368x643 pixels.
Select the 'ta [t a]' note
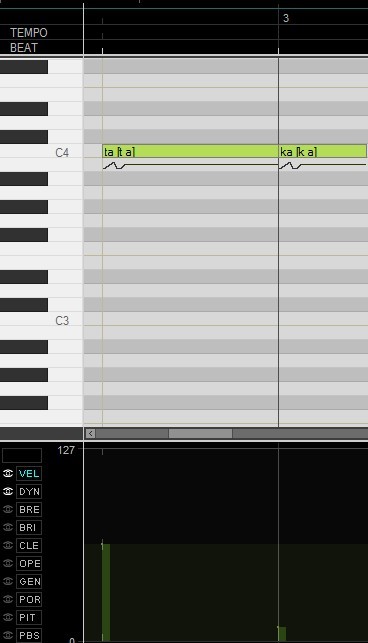(x=190, y=151)
